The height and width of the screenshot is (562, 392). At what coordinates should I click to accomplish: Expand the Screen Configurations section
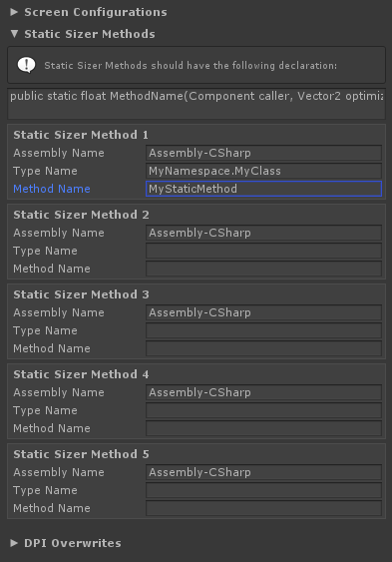click(x=14, y=12)
